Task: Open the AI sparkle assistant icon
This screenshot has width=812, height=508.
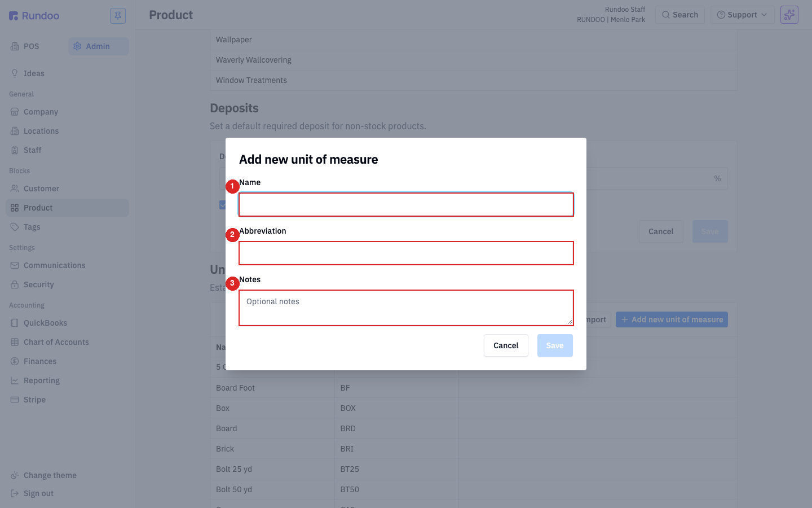Action: coord(789,15)
